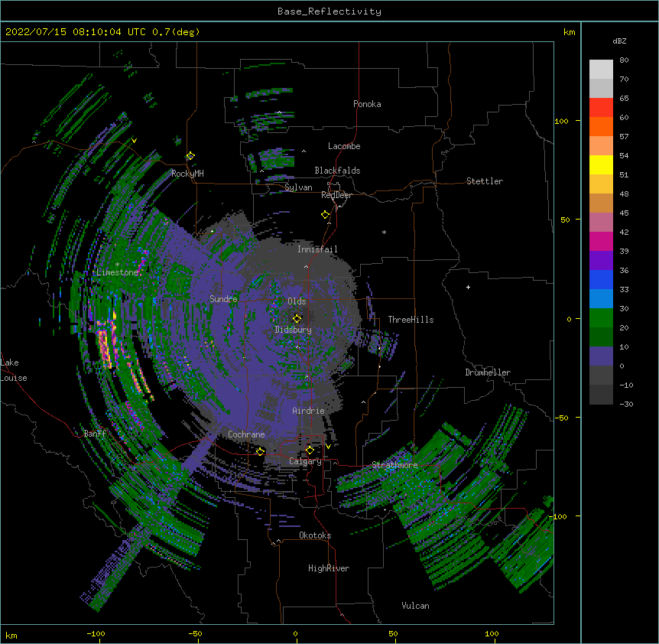Click the yellow marker below Cochrane
The image size is (659, 644).
click(x=260, y=451)
